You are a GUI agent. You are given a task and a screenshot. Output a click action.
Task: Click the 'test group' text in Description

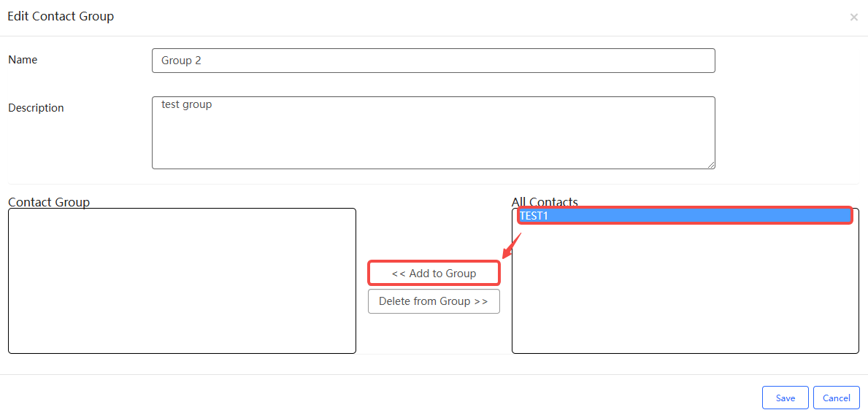(186, 104)
